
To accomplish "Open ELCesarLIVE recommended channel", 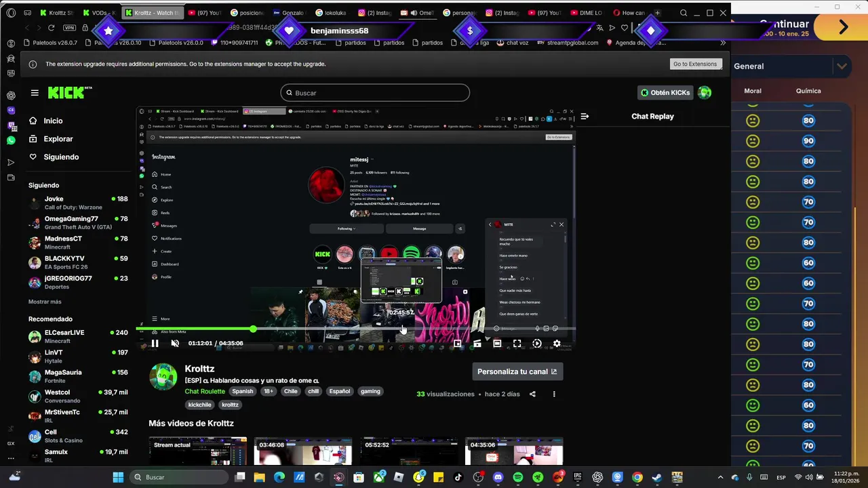I will point(78,336).
